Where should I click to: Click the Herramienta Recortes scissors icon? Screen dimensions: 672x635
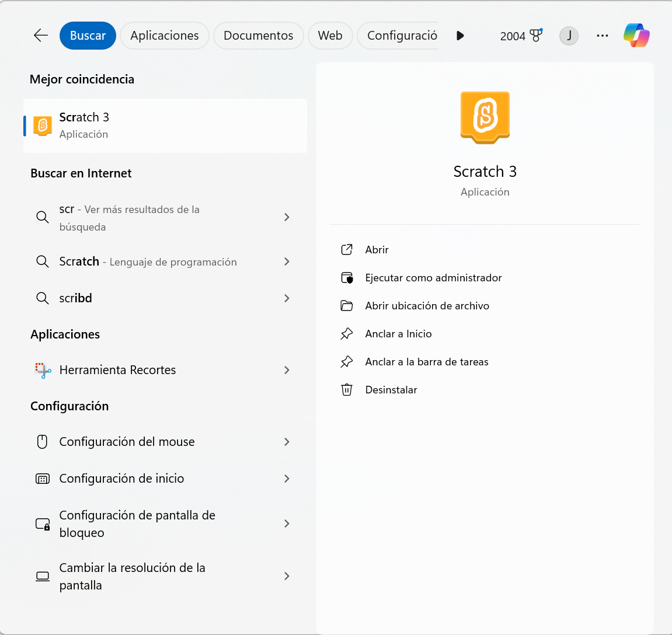coord(43,370)
